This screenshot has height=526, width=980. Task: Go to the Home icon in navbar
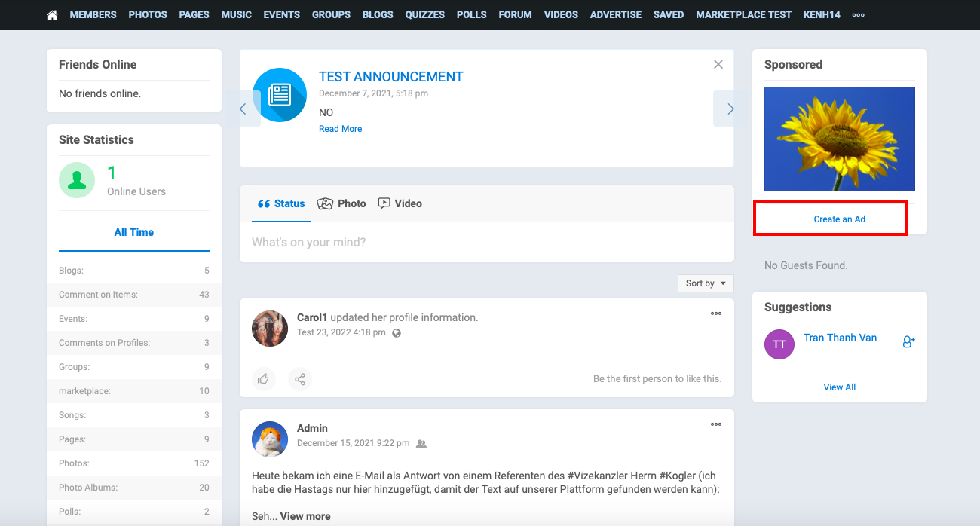click(52, 14)
